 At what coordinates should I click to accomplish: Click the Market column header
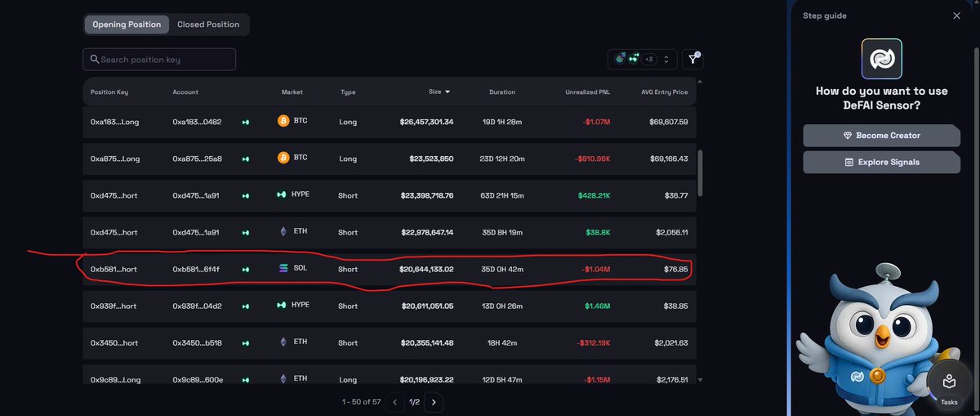(292, 92)
